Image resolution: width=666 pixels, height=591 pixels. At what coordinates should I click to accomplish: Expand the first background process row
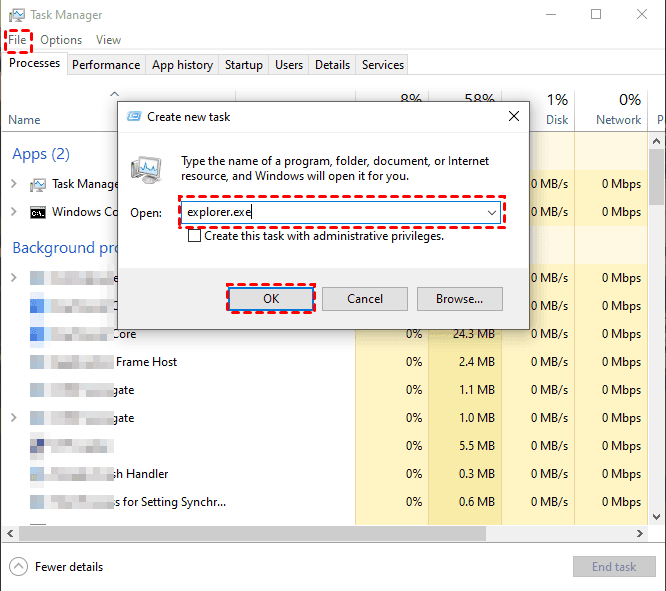pos(14,277)
